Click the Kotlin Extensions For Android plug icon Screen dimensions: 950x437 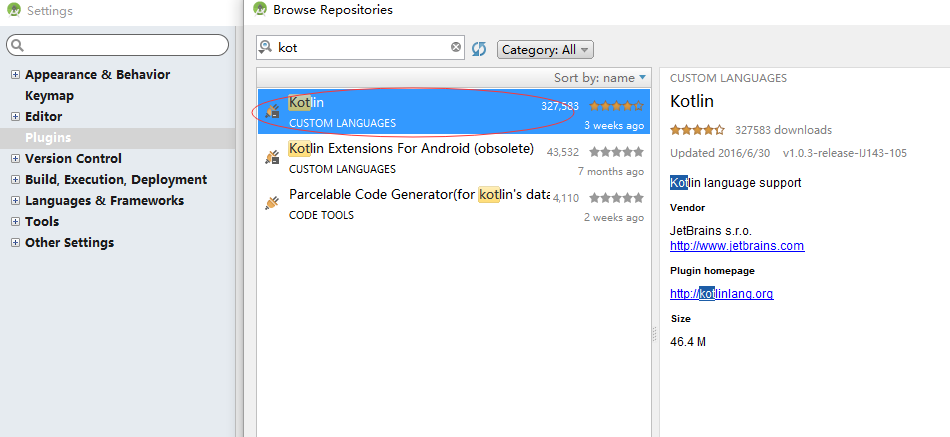click(x=273, y=156)
